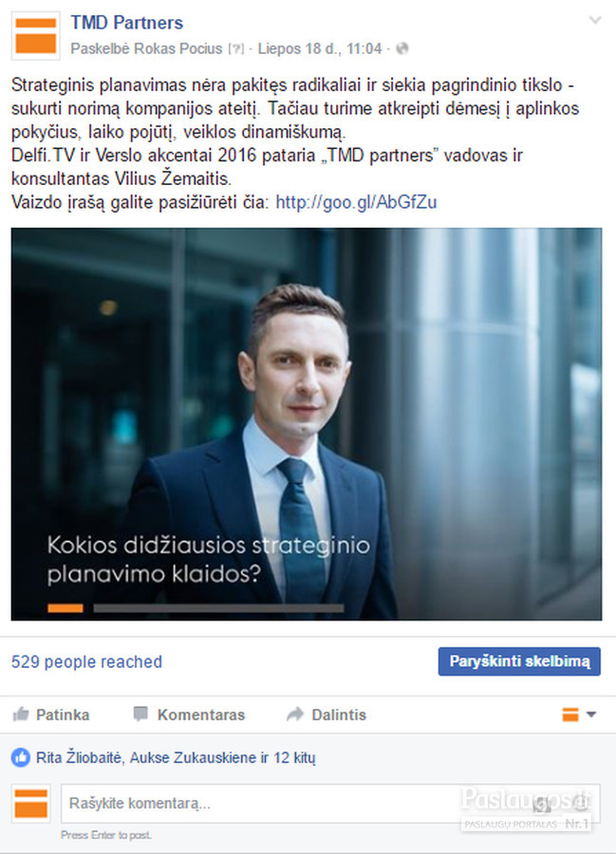The width and height of the screenshot is (616, 854).
Task: Click the blue like reaction icon
Action: pos(21,757)
